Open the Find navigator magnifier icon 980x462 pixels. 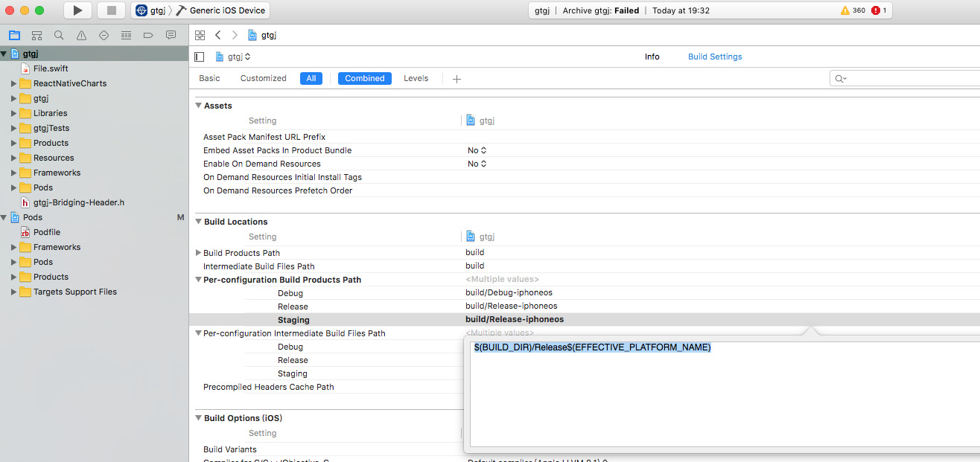(x=59, y=35)
